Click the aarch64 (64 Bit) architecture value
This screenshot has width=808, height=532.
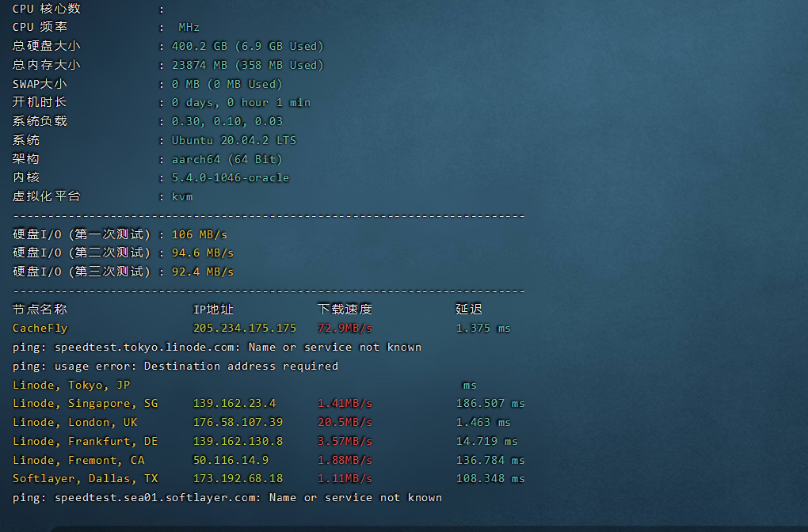[227, 159]
